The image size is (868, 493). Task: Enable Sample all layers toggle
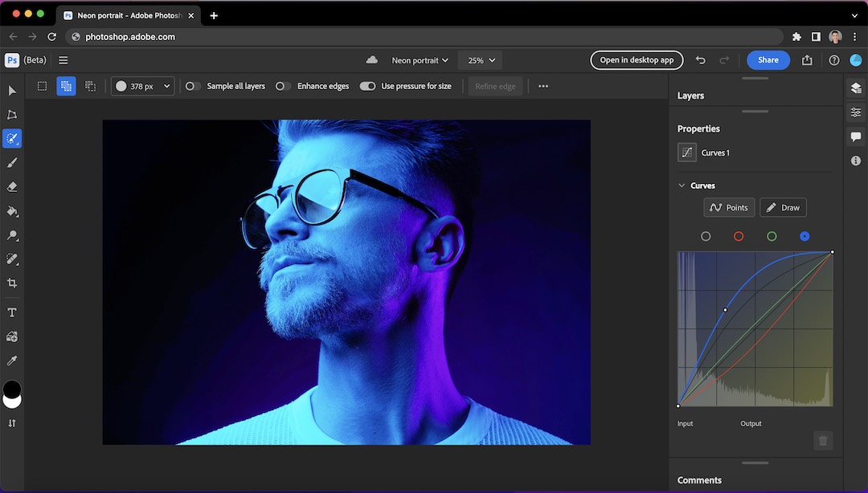click(x=193, y=87)
